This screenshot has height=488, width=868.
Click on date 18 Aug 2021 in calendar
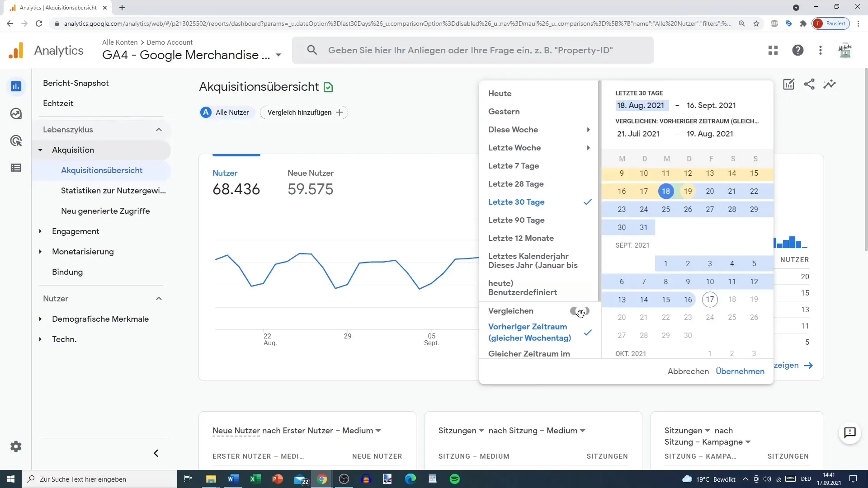coord(666,191)
